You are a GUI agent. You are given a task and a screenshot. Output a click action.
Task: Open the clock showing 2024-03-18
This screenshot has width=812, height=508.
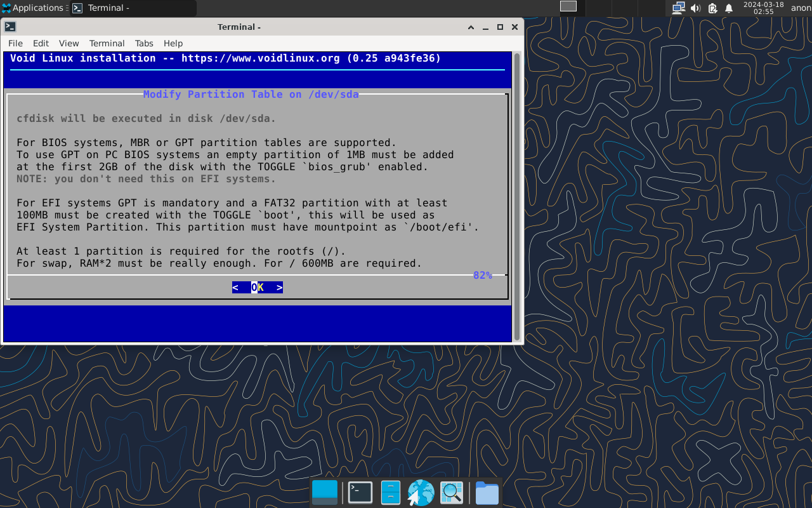coord(763,8)
